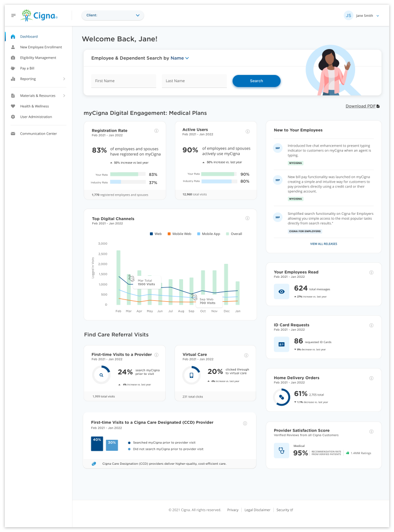Change search type via Name dropdown

tap(180, 58)
